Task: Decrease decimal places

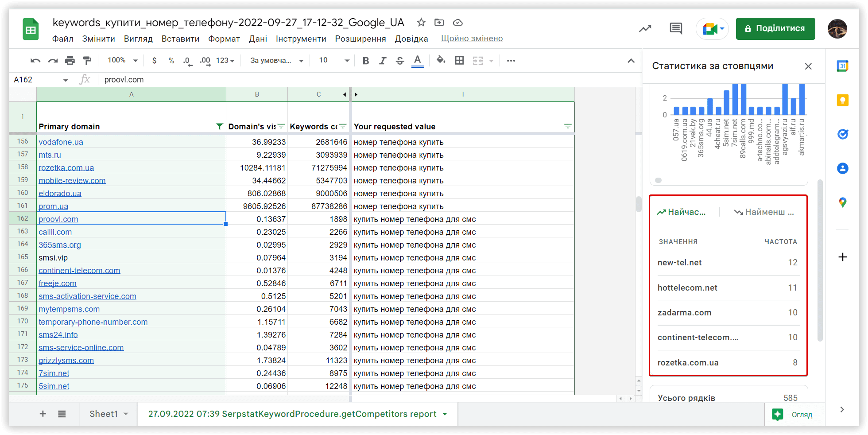Action: point(188,61)
